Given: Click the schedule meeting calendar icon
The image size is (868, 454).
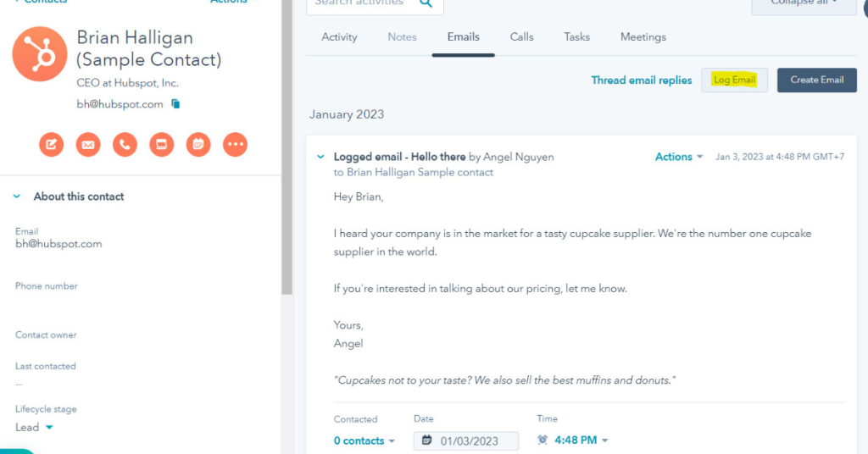Looking at the screenshot, I should click(198, 145).
